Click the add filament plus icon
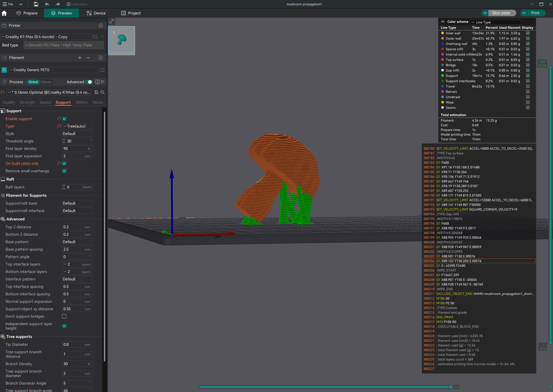 [80, 57]
